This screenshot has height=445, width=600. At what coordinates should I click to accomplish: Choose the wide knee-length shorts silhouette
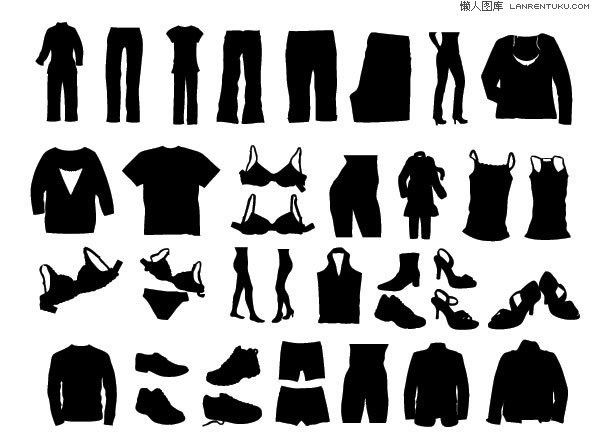tap(311, 76)
